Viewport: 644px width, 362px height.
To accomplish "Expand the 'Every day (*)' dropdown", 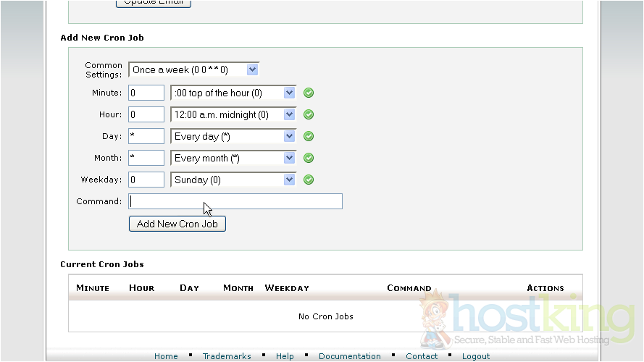I will 233,136.
